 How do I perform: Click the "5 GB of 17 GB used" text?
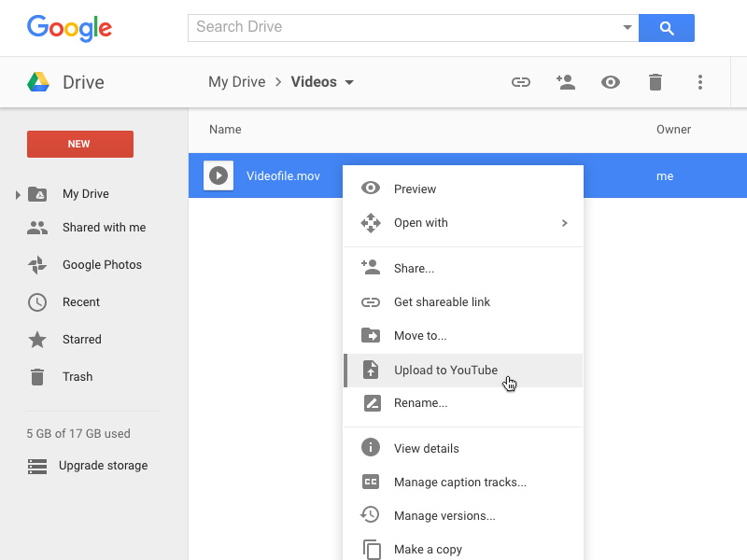[78, 433]
